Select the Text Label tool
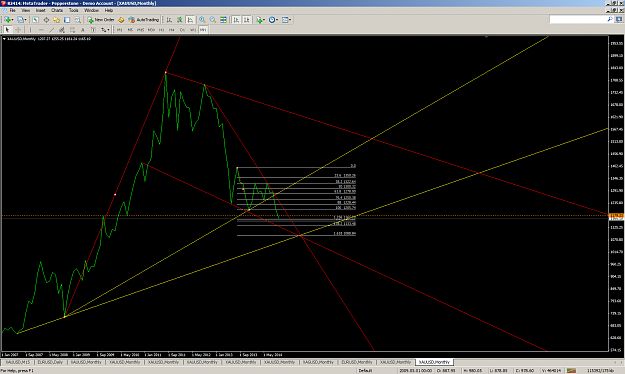The image size is (625, 374). pyautogui.click(x=93, y=30)
